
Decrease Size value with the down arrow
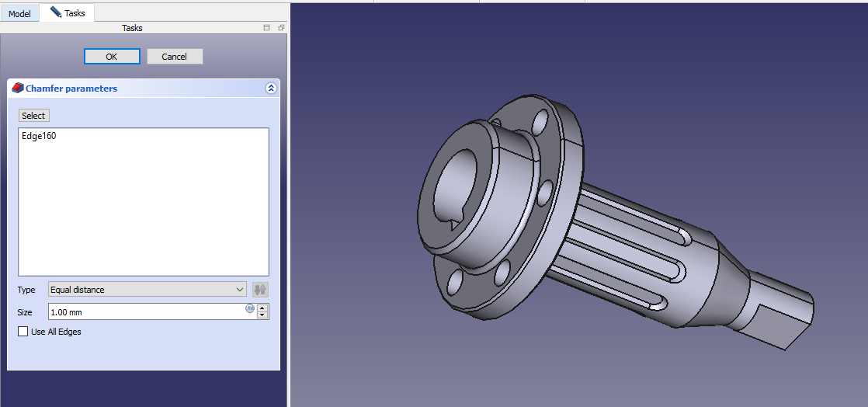(x=262, y=315)
